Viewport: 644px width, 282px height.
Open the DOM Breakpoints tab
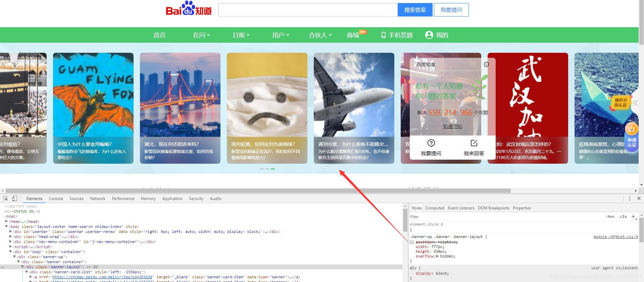tap(493, 208)
